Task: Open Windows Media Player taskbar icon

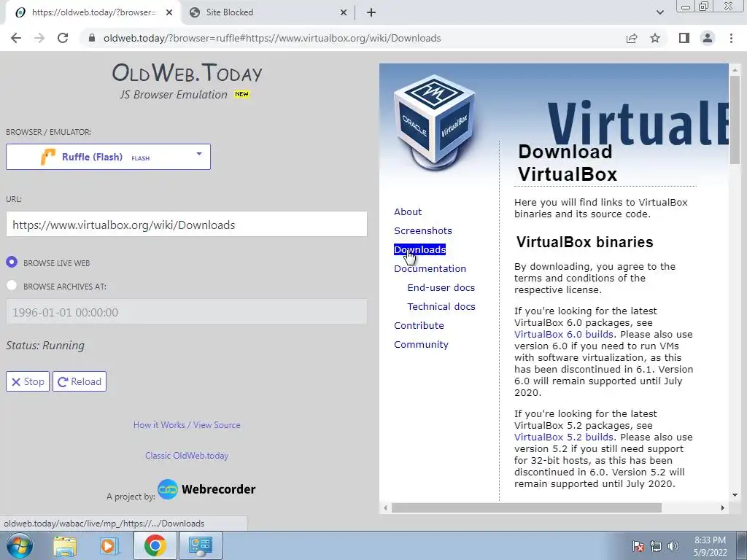Action: pyautogui.click(x=109, y=545)
